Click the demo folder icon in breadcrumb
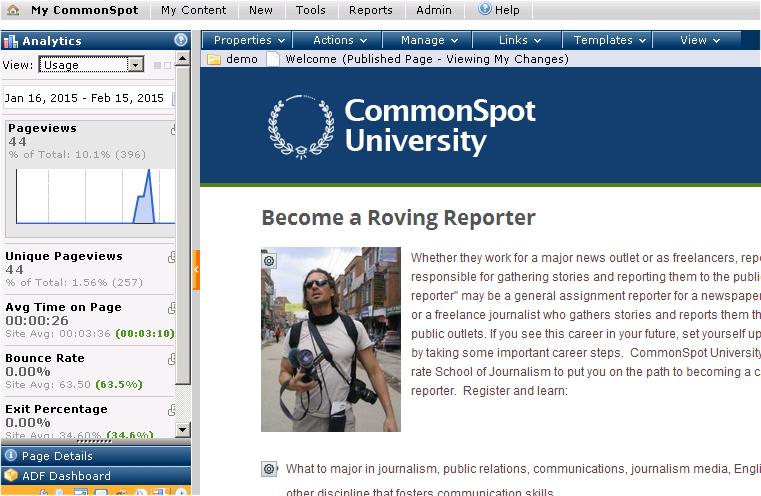This screenshot has height=496, width=761. 214,59
